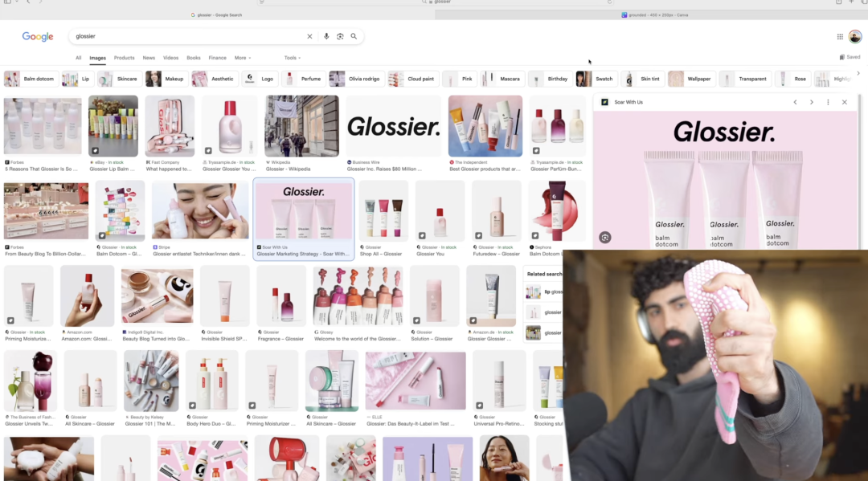Filter by the Rose chip
868x481 pixels.
(792, 79)
